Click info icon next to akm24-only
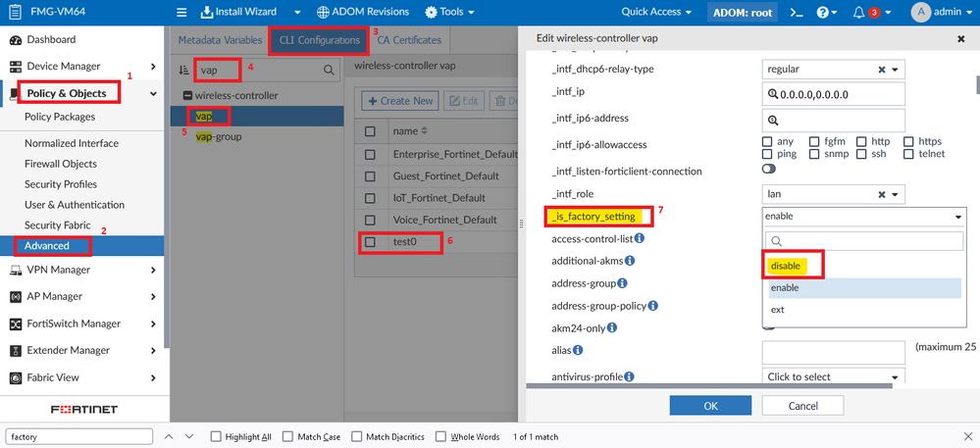 612,327
